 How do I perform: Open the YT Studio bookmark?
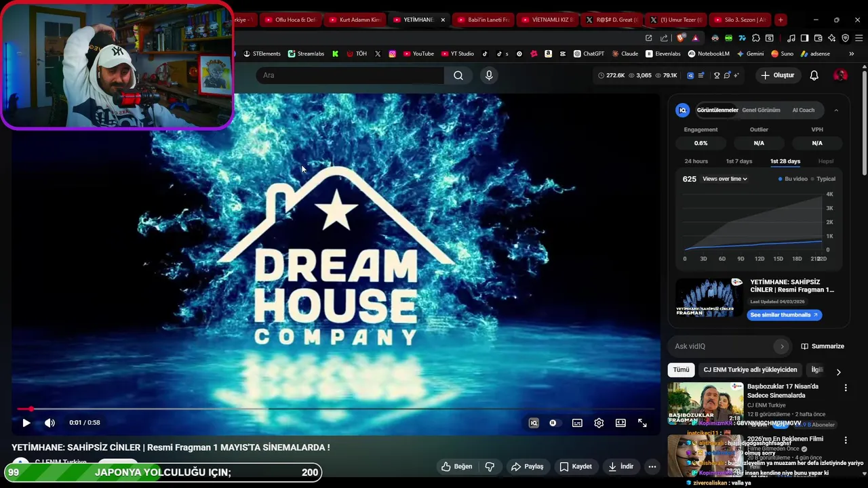[458, 54]
